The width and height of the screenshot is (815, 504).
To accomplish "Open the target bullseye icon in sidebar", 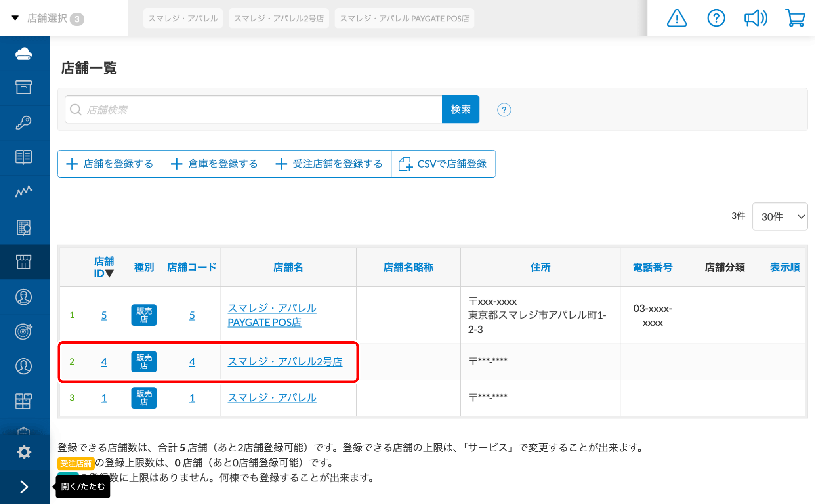I will (x=24, y=331).
